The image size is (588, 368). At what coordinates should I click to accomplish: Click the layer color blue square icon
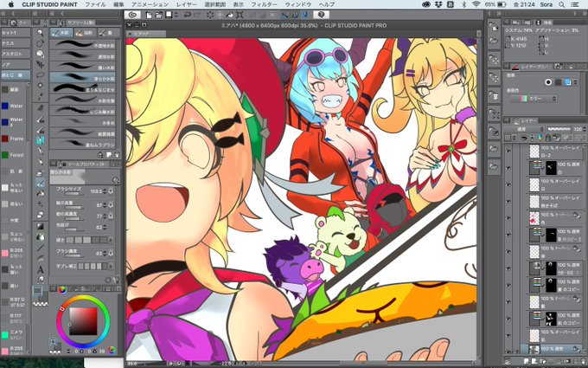click(567, 82)
